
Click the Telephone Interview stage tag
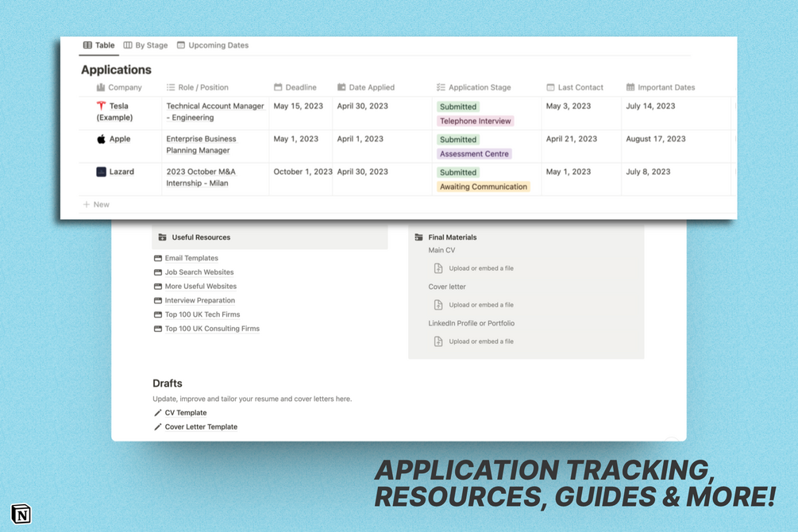tap(476, 121)
